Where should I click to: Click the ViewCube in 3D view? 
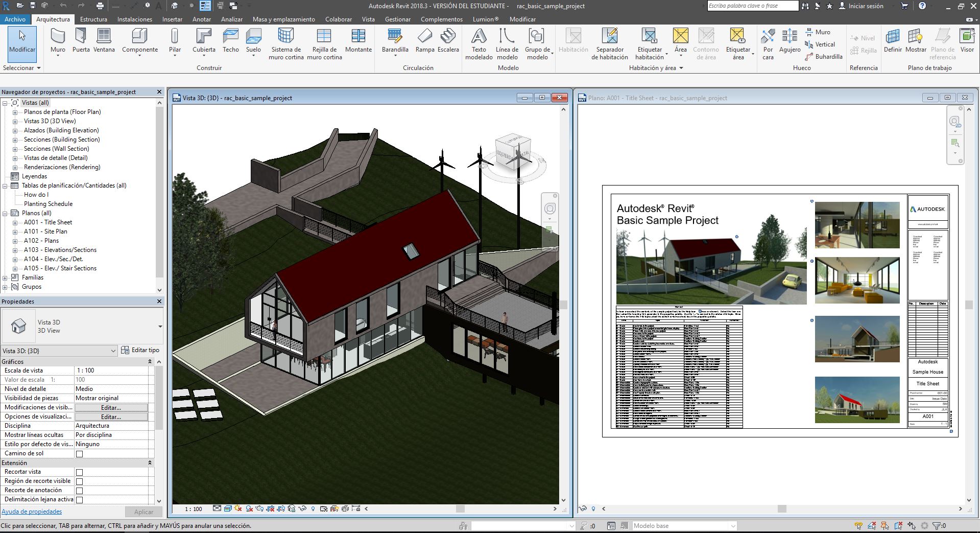tap(513, 151)
